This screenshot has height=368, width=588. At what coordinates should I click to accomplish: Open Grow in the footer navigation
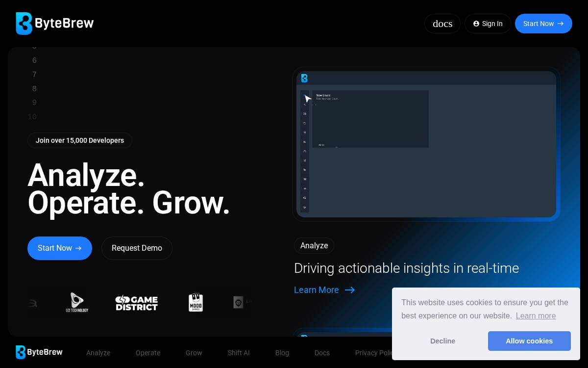(194, 353)
